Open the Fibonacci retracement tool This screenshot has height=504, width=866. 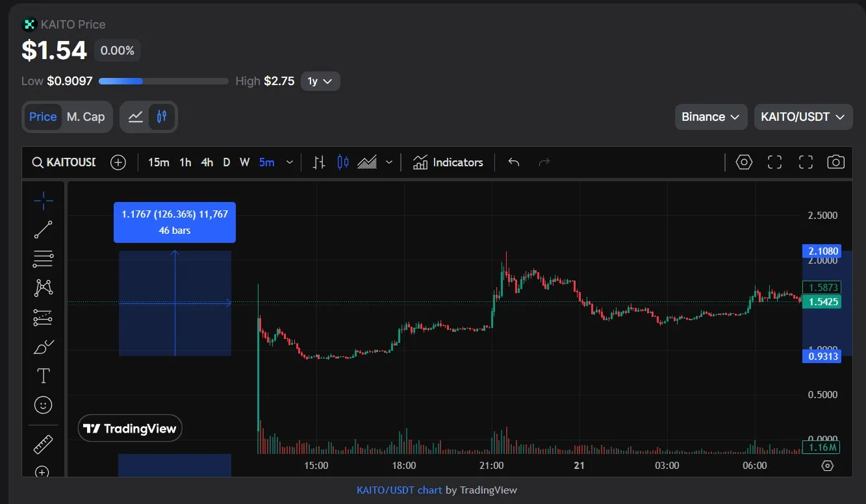[44, 258]
